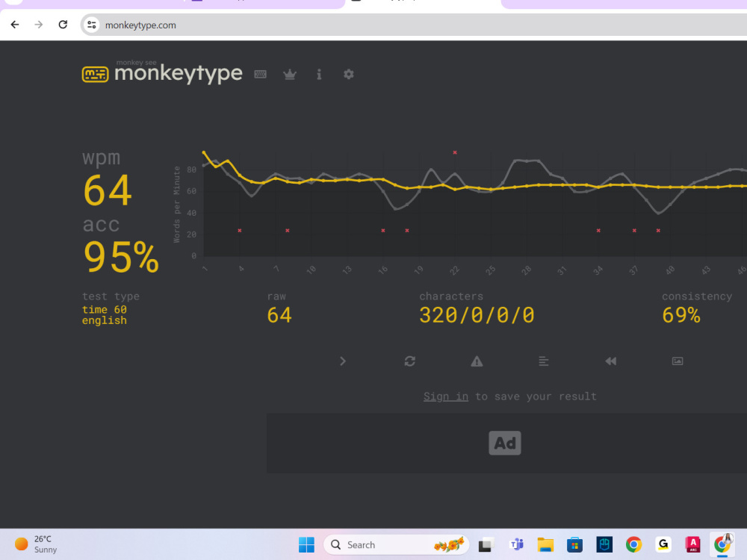Image resolution: width=747 pixels, height=560 pixels.
Task: Click the raw 64 value
Action: tap(279, 315)
